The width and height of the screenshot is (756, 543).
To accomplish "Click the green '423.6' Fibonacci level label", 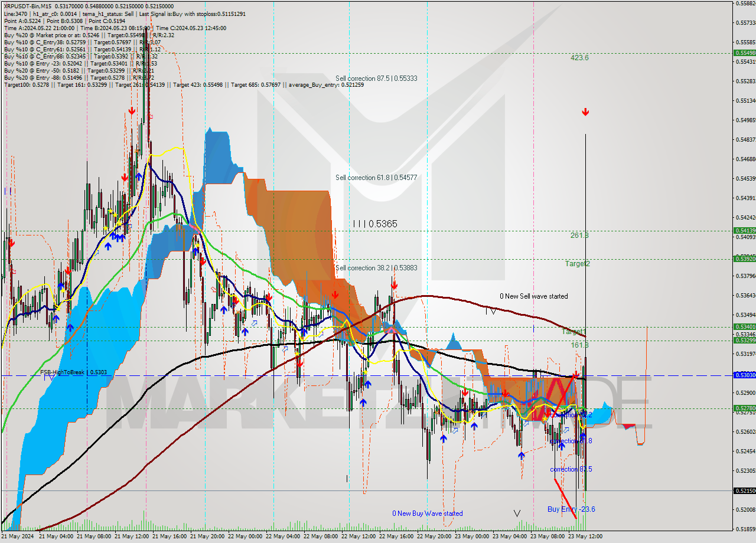I will click(579, 58).
